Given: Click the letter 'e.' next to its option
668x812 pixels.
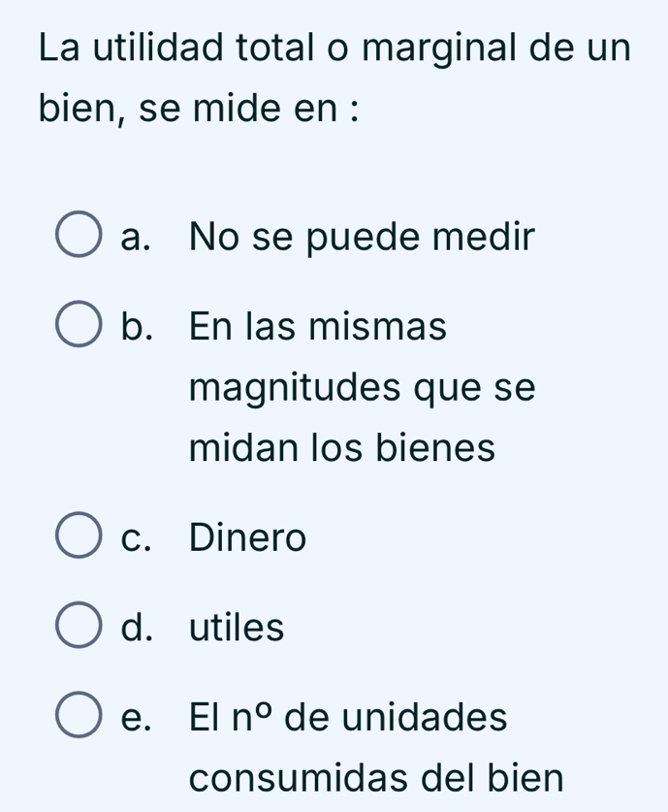Looking at the screenshot, I should (136, 718).
